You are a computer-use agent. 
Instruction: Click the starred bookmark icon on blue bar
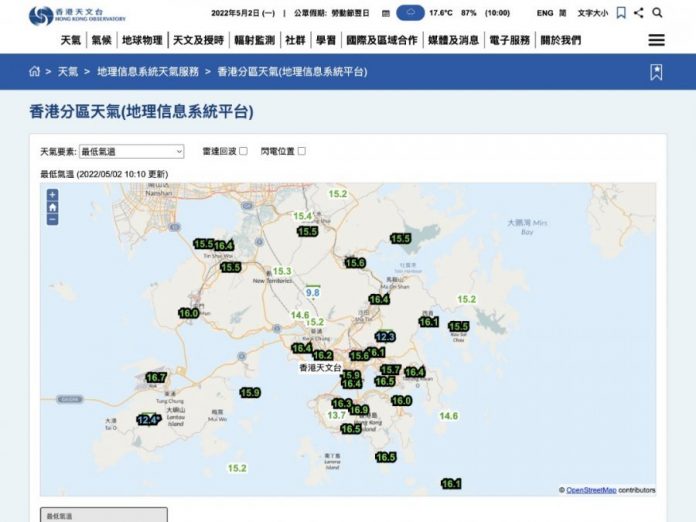pyautogui.click(x=656, y=72)
